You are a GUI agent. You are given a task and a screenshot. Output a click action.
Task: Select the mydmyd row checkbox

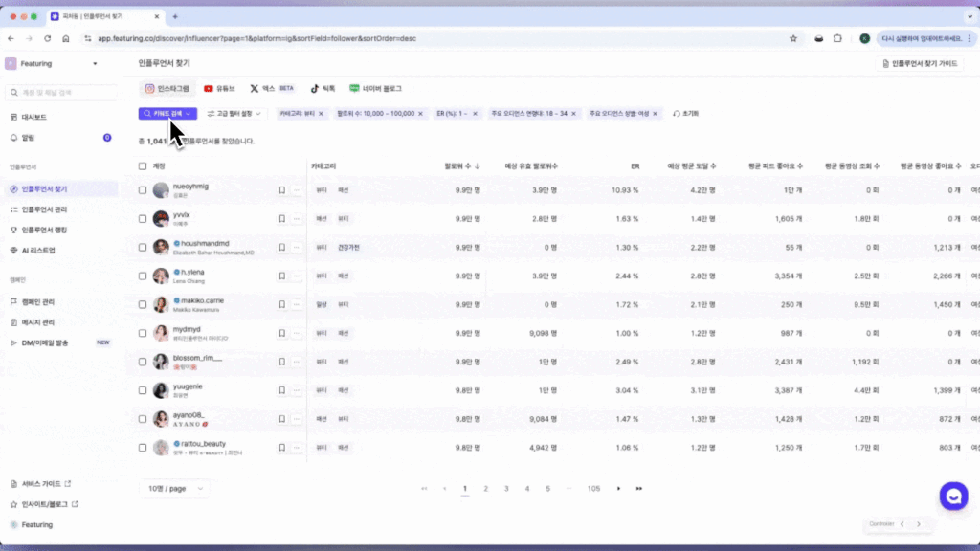click(143, 334)
